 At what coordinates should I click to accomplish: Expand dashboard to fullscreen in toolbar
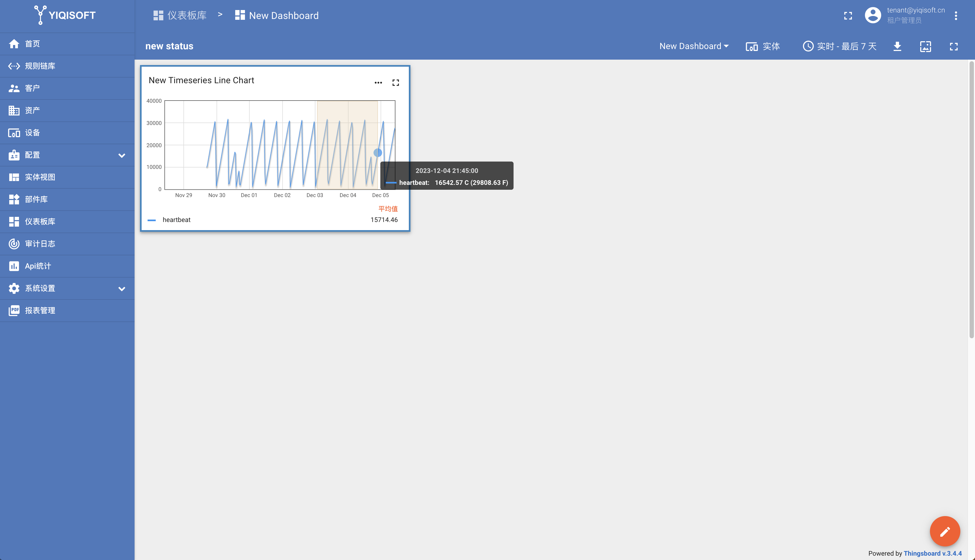954,47
